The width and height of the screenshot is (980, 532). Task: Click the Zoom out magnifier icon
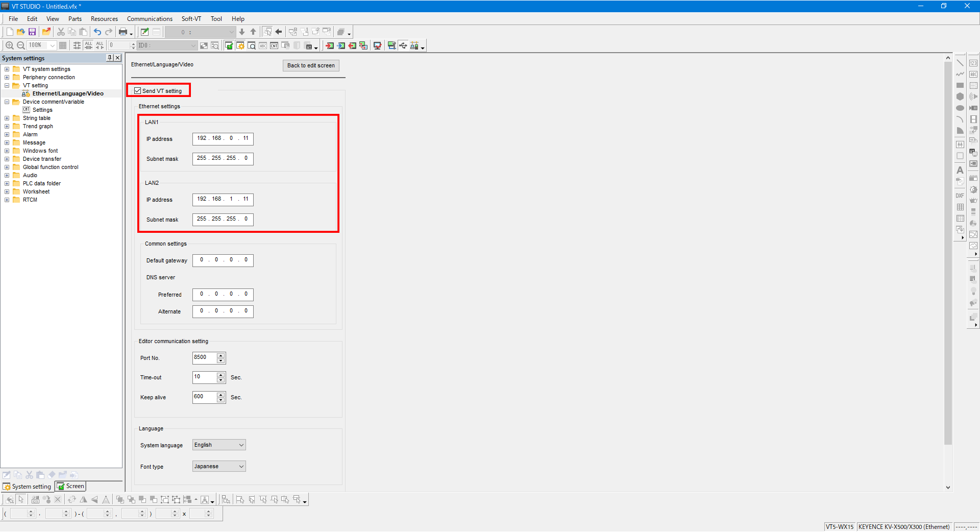21,45
